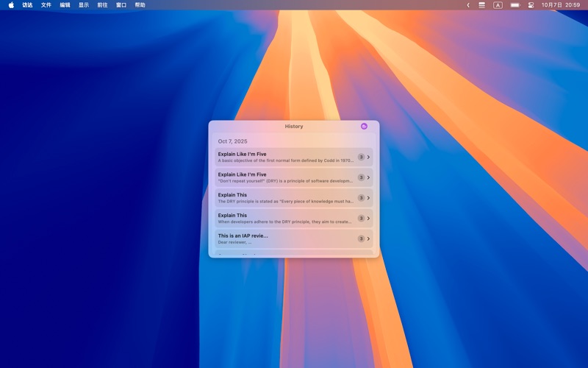The height and width of the screenshot is (368, 588).
Task: Click the battery status icon
Action: tap(514, 5)
